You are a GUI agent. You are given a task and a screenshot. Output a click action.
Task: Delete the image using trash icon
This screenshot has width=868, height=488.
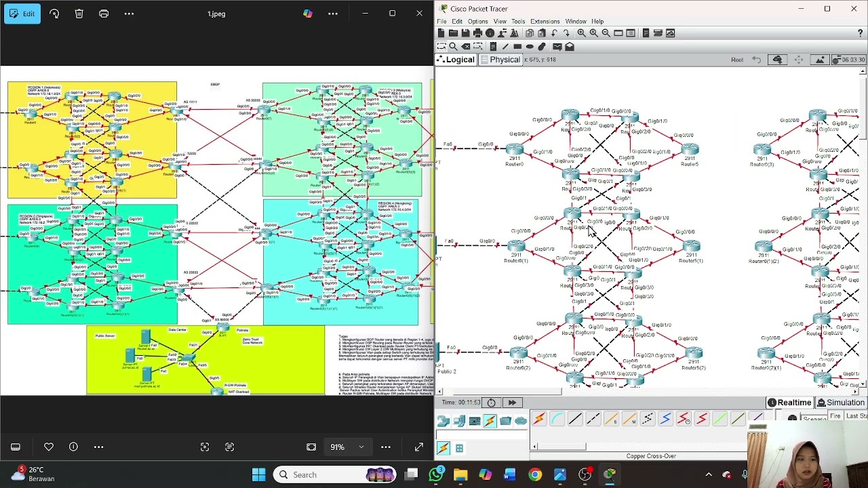pos(79,14)
